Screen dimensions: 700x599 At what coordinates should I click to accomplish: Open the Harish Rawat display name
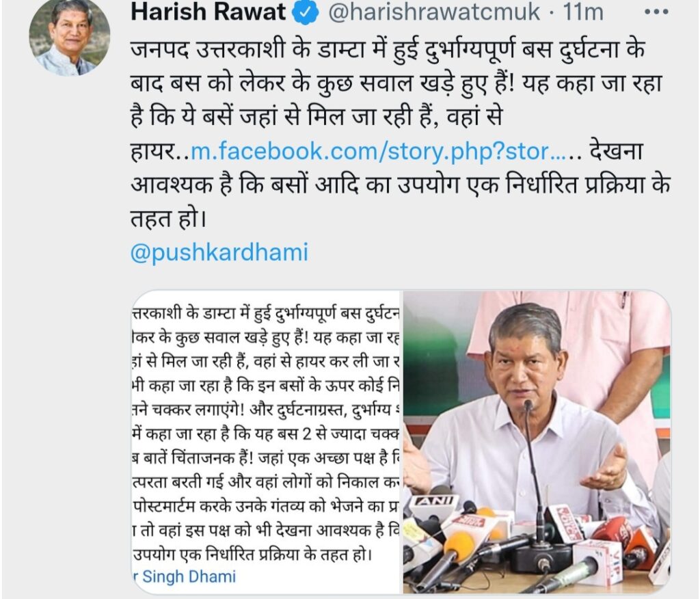208,12
